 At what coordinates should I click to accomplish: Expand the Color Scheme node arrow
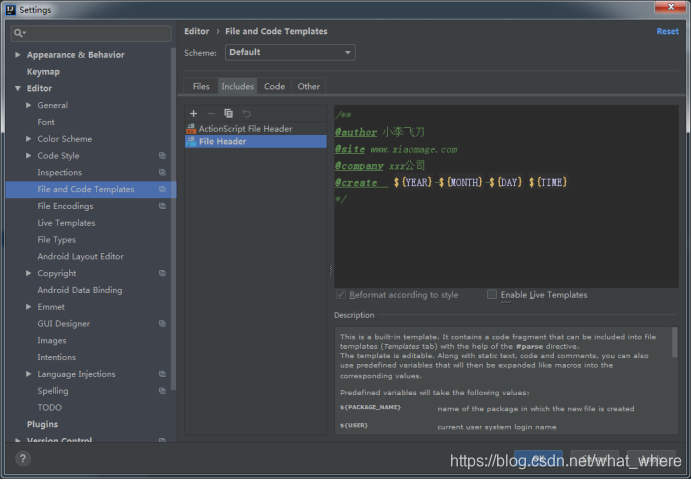(x=29, y=139)
